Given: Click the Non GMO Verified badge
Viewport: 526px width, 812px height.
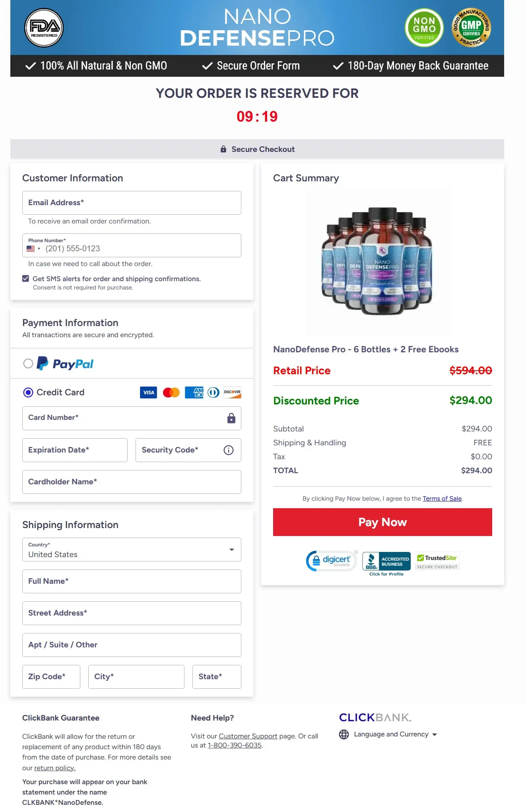Looking at the screenshot, I should click(x=424, y=27).
